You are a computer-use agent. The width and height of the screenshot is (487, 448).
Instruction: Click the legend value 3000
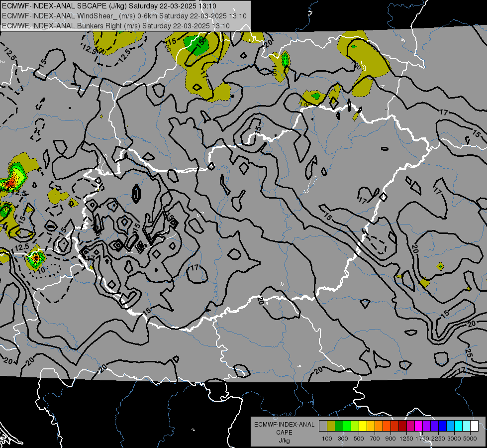click(x=454, y=439)
